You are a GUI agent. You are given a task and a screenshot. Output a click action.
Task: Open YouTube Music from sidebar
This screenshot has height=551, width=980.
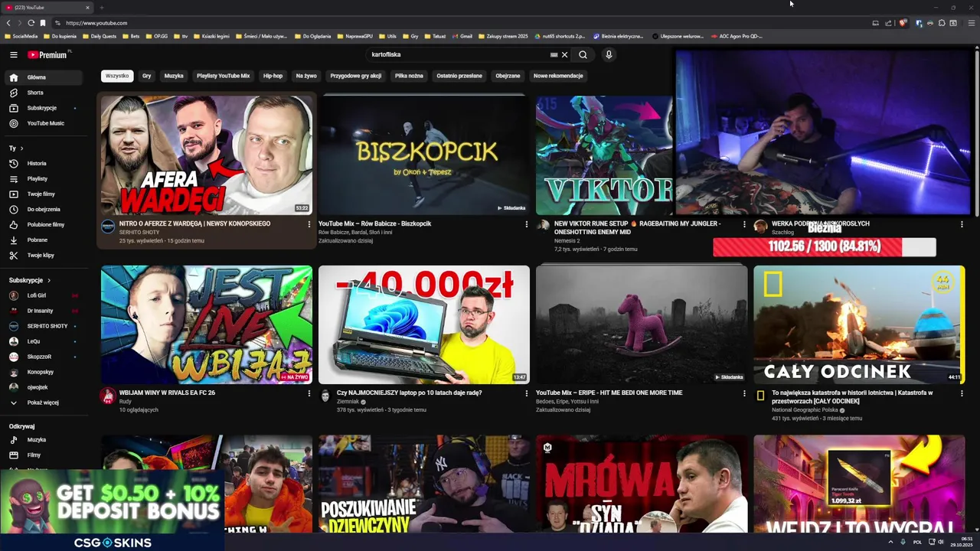(45, 123)
